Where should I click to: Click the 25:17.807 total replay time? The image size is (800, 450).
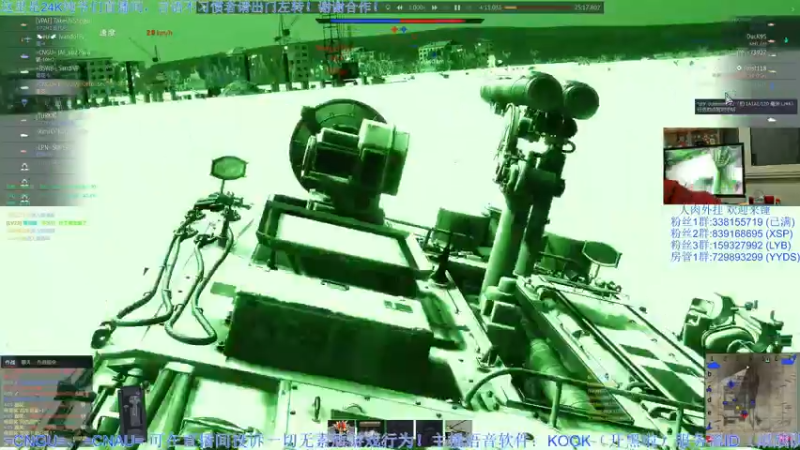click(587, 8)
